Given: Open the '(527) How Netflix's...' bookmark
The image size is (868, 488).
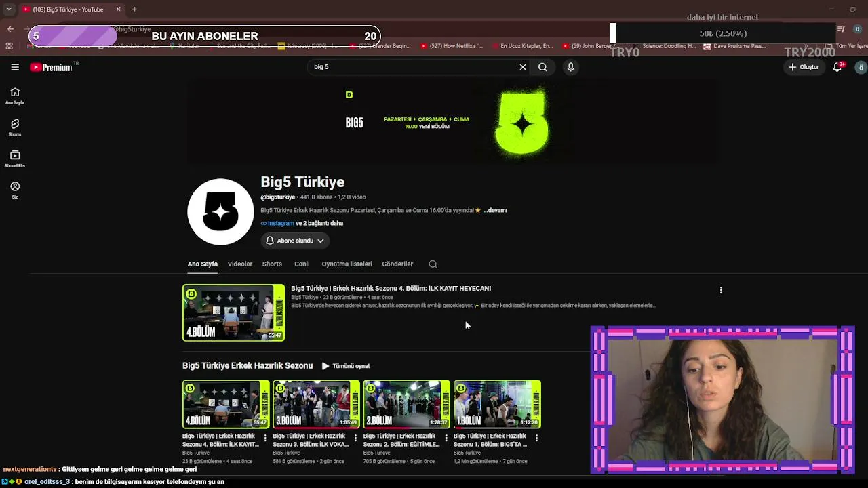Looking at the screenshot, I should point(452,46).
